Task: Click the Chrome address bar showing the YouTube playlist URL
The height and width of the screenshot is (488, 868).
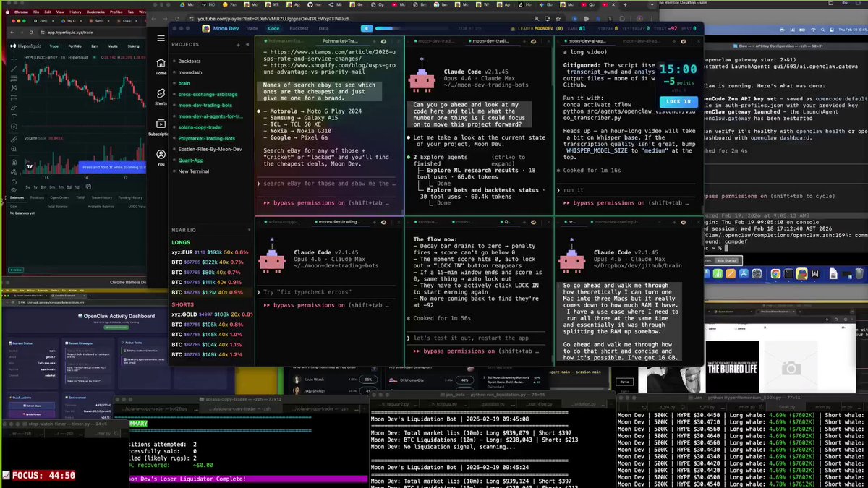Action: click(289, 17)
